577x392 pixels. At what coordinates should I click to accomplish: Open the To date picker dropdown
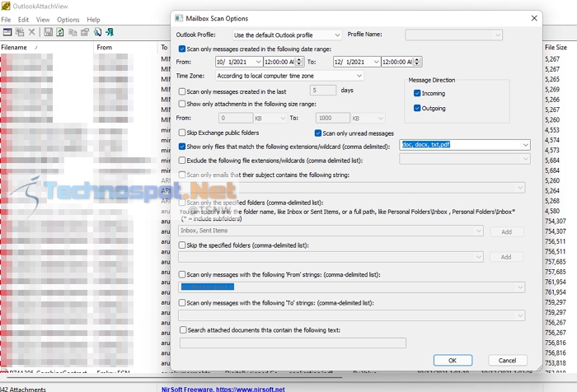pos(376,62)
